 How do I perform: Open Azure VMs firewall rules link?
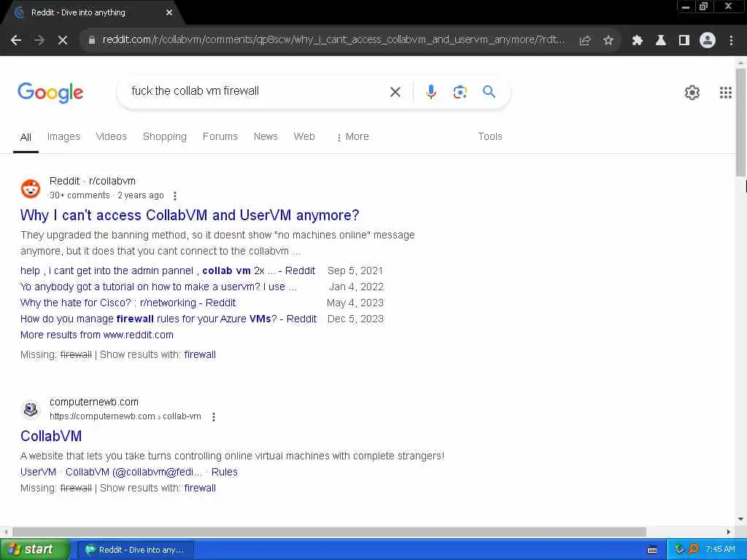click(x=169, y=319)
